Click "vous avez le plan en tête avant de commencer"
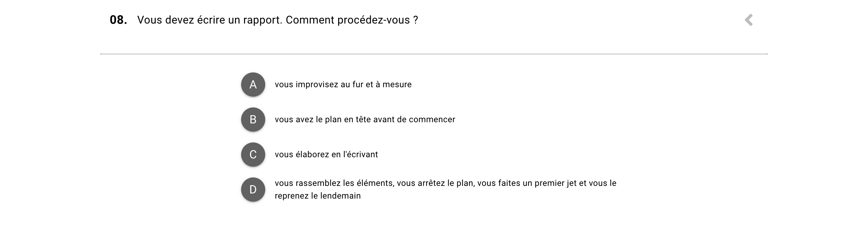 coord(365,120)
